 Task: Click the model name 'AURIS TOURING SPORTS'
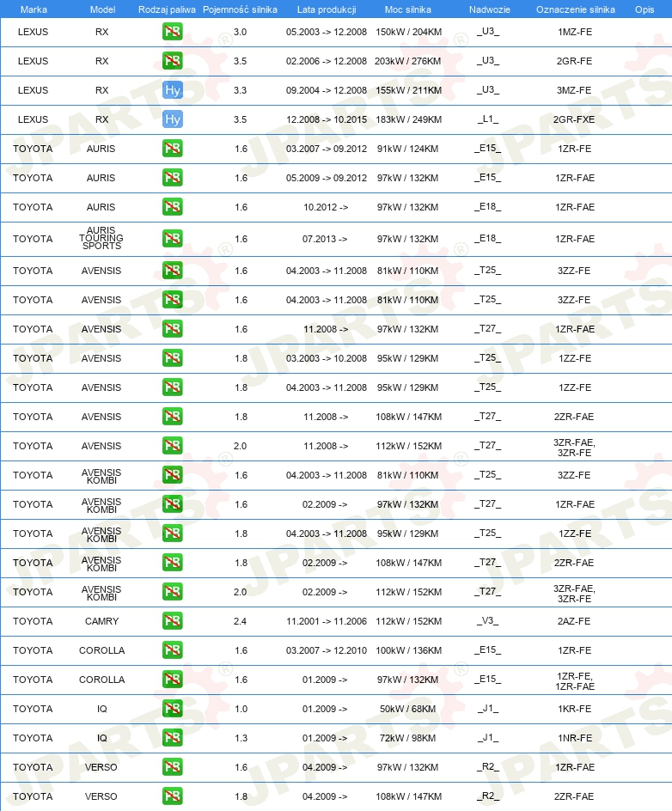pyautogui.click(x=101, y=238)
